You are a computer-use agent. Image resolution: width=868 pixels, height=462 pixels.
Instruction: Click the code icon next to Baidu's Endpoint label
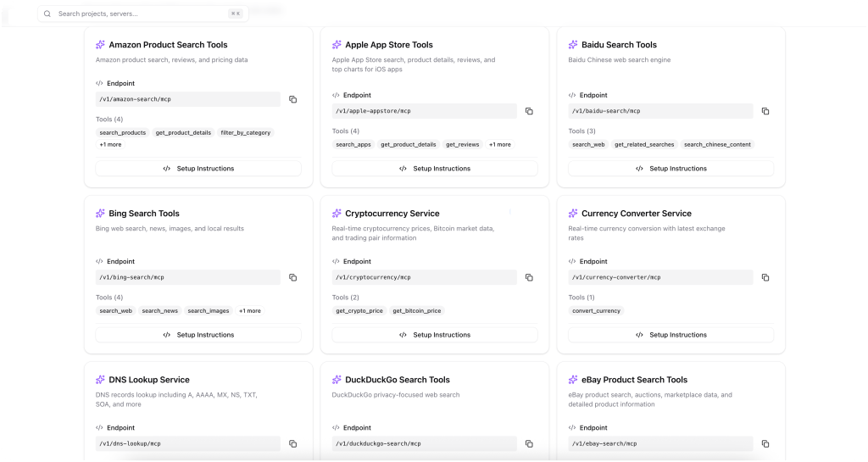click(x=572, y=95)
